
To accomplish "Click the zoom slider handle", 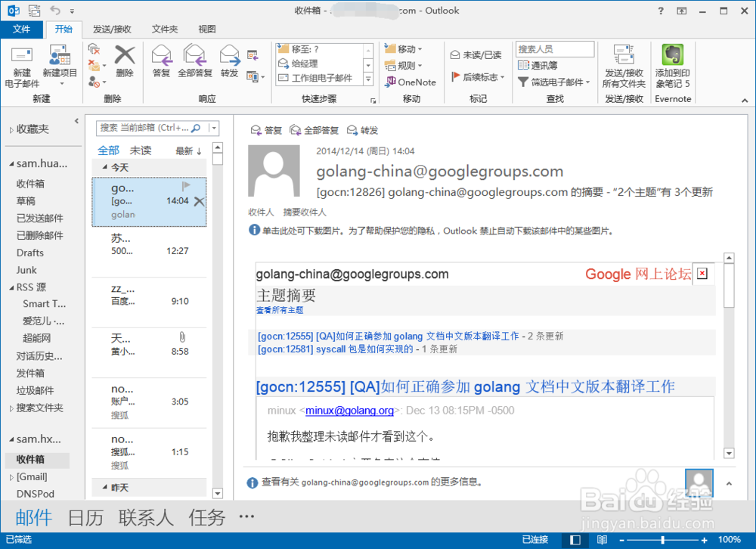I will tap(663, 540).
